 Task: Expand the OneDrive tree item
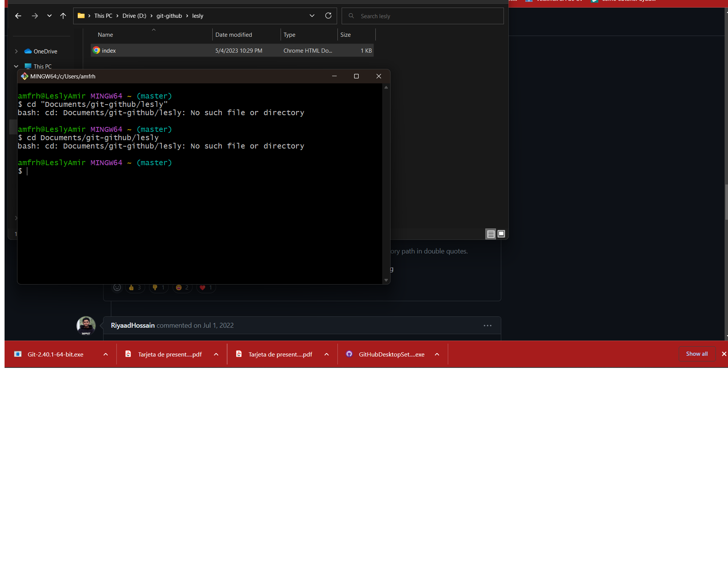pyautogui.click(x=16, y=52)
